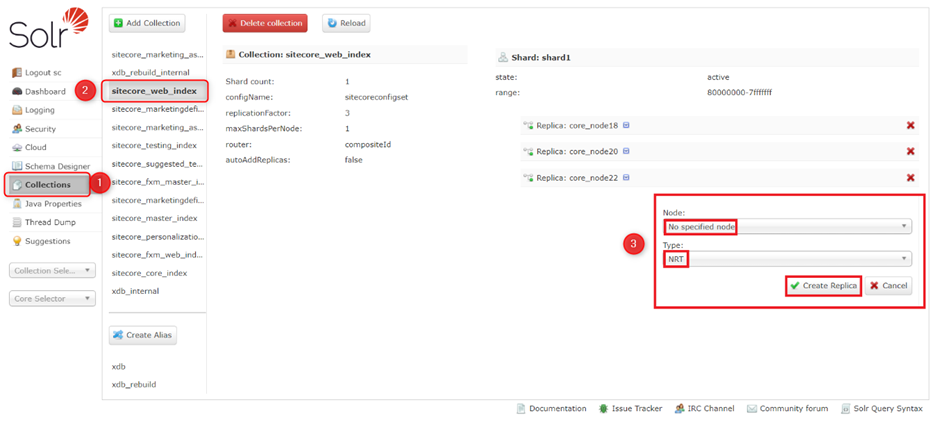
Task: Open the Core Selector dropdown
Action: pyautogui.click(x=52, y=298)
